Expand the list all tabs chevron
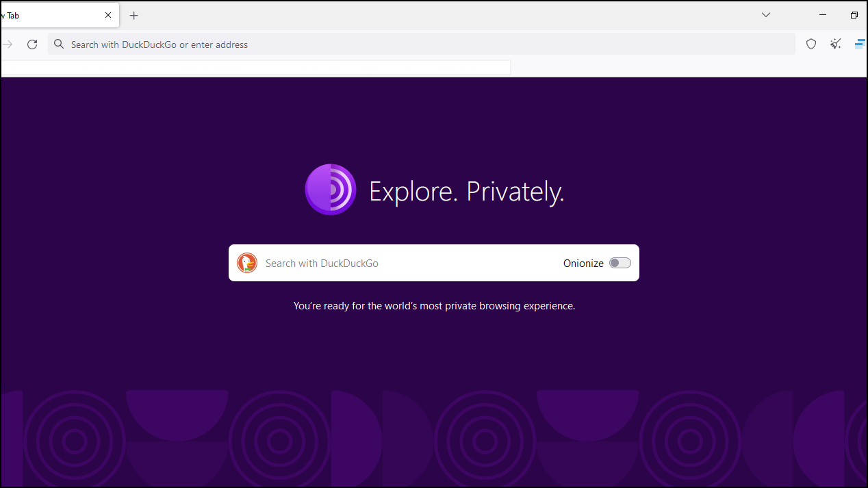This screenshot has width=868, height=488. [x=766, y=15]
